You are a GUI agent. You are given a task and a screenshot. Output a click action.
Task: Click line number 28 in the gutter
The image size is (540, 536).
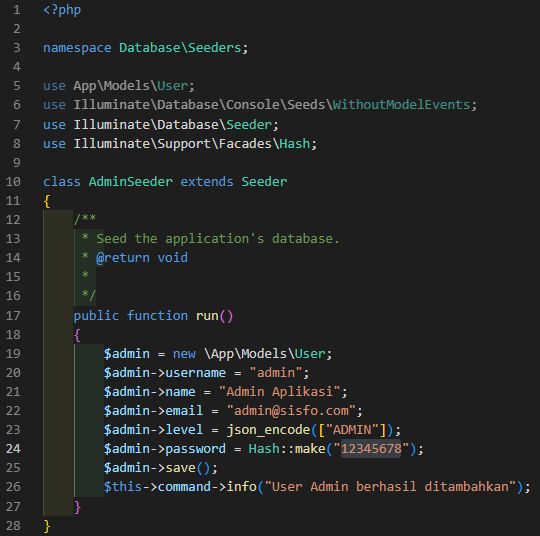pos(13,526)
